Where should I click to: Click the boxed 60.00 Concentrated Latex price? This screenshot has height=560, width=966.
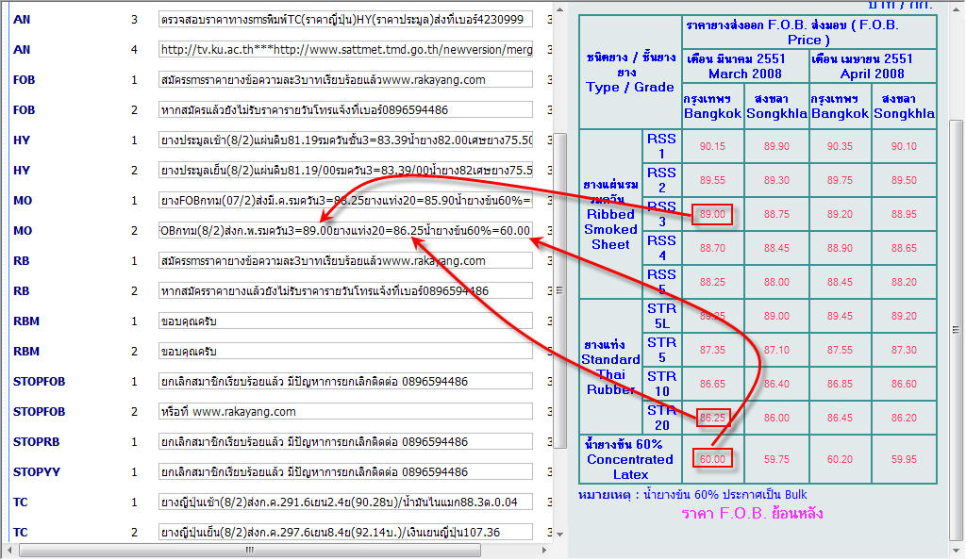712,459
